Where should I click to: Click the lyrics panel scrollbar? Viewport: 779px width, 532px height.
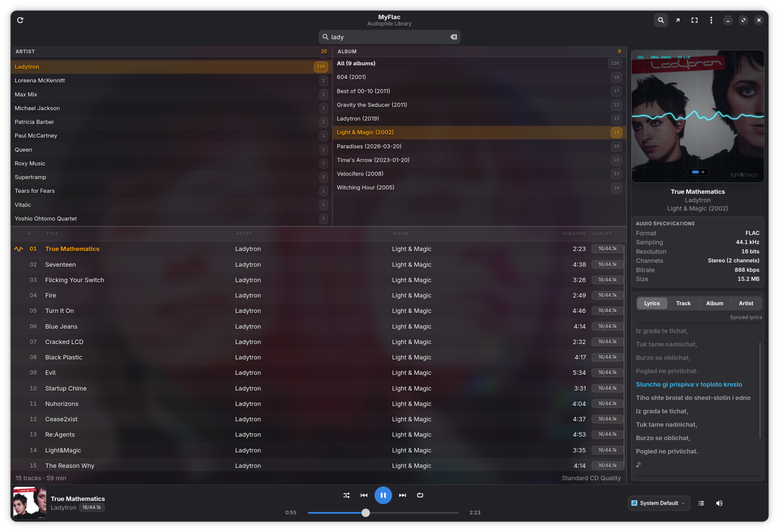click(x=760, y=390)
